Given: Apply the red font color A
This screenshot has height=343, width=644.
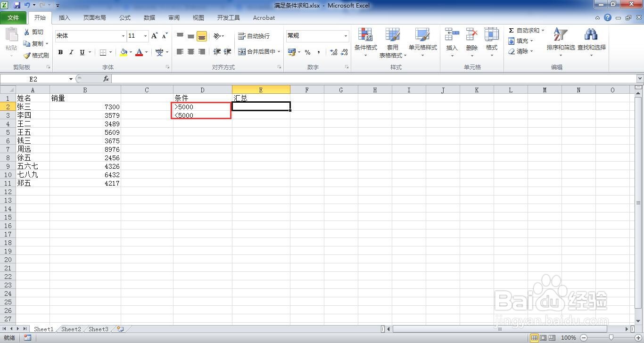Looking at the screenshot, I should pyautogui.click(x=139, y=52).
